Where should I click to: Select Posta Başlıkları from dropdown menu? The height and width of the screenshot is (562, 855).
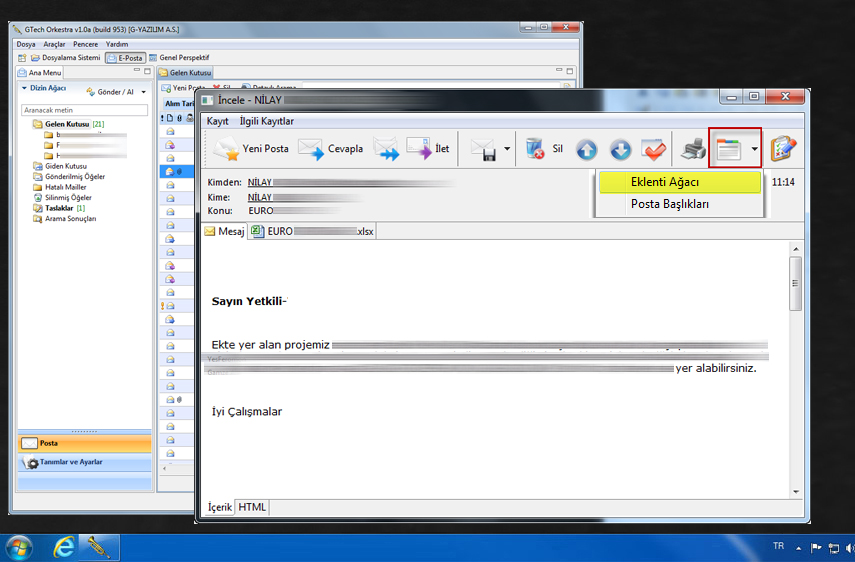pyautogui.click(x=680, y=204)
